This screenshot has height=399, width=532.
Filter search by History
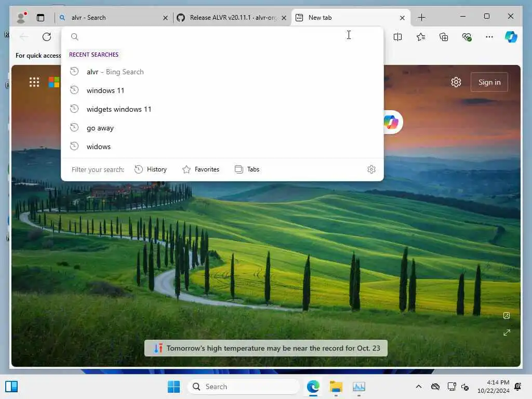pyautogui.click(x=151, y=169)
